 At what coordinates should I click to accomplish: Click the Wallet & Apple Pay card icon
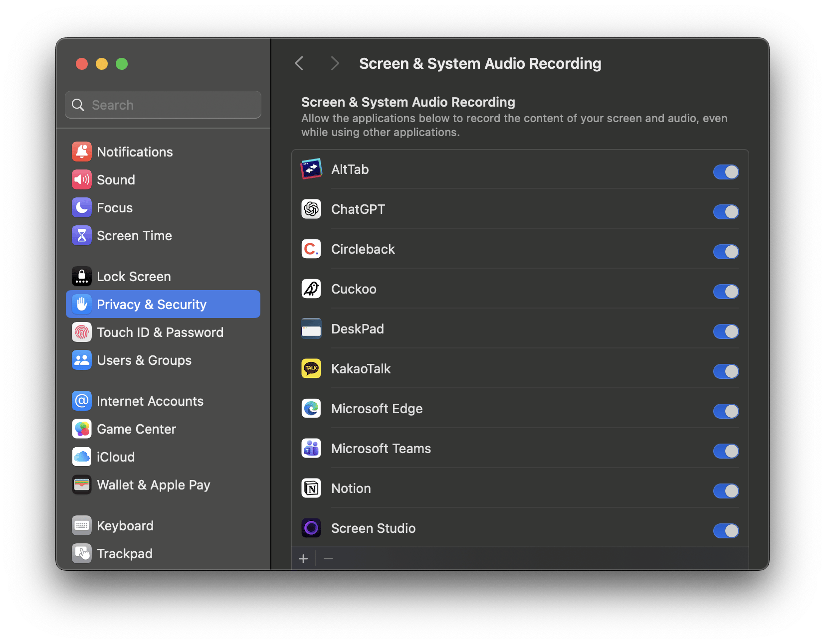click(x=82, y=484)
